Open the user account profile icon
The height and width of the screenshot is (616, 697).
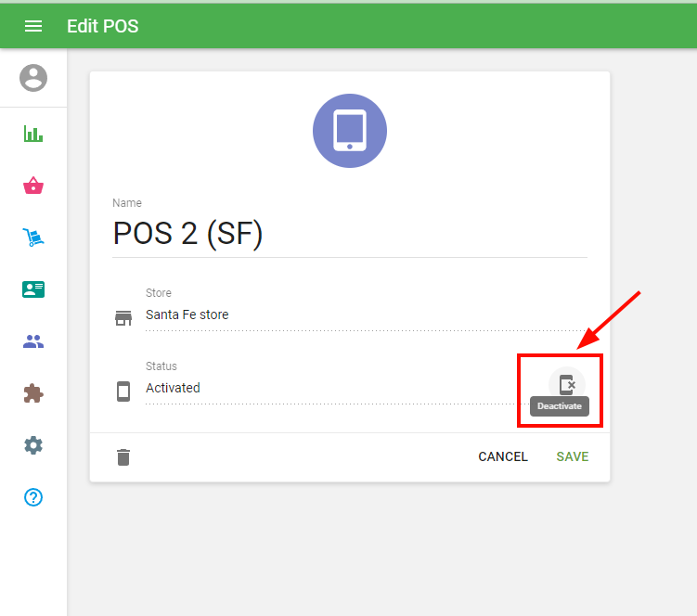tap(33, 78)
